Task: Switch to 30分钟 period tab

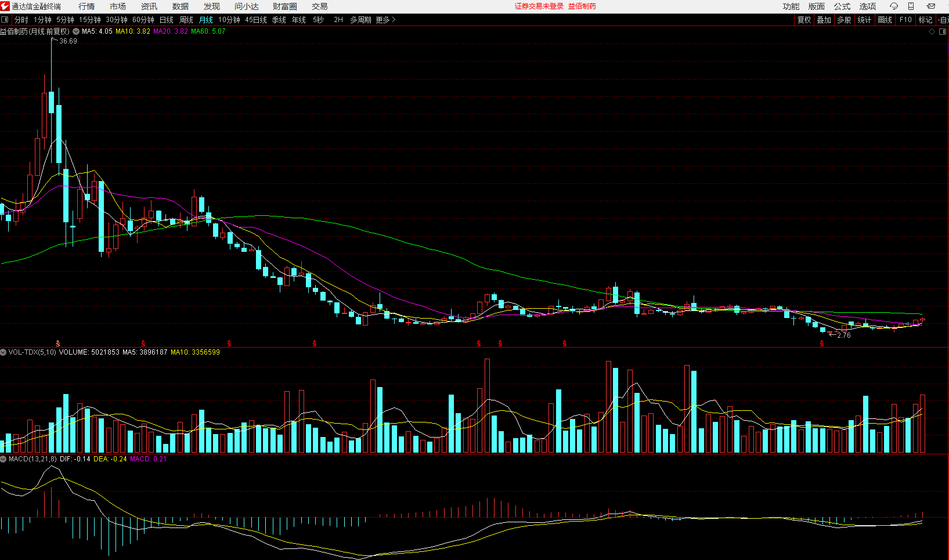Action: [x=117, y=20]
